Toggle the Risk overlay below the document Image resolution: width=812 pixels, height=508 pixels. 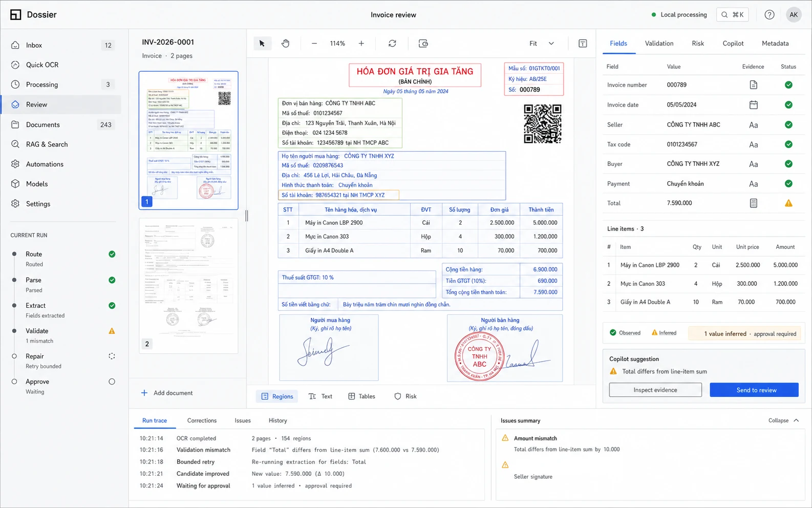[x=405, y=396]
